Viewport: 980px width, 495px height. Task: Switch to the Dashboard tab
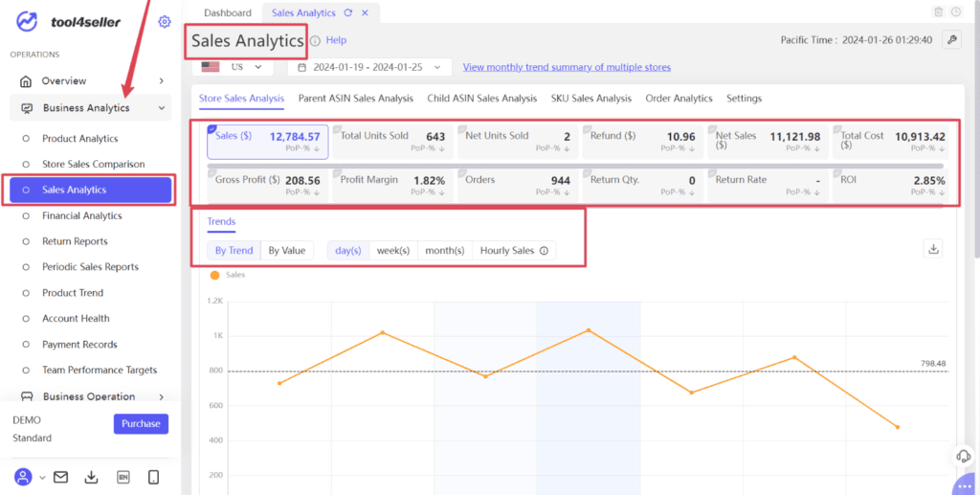coord(228,12)
